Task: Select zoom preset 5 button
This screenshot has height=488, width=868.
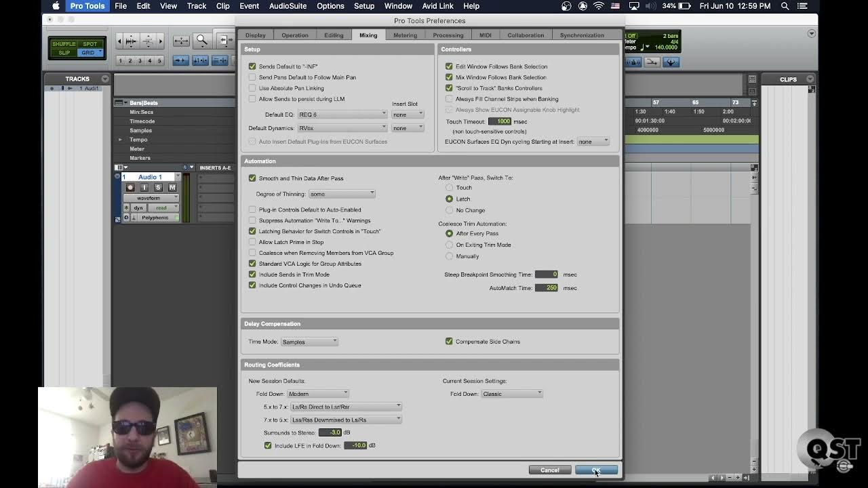Action: point(159,60)
